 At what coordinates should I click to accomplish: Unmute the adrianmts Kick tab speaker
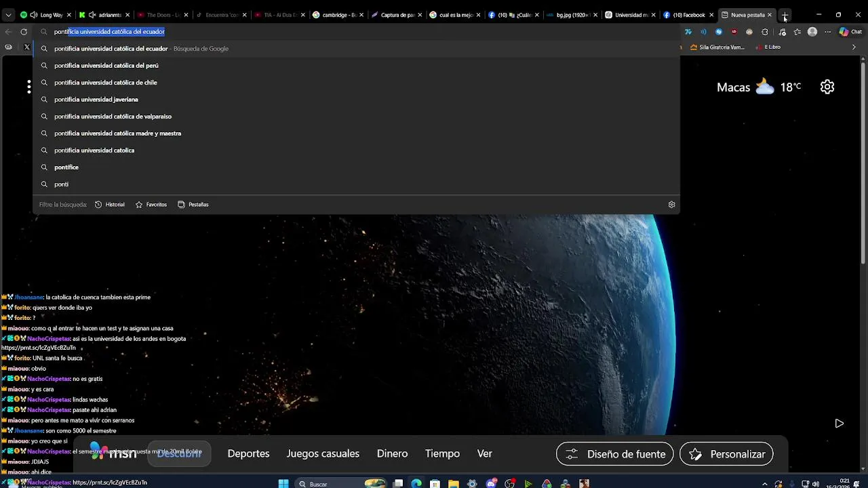(92, 15)
